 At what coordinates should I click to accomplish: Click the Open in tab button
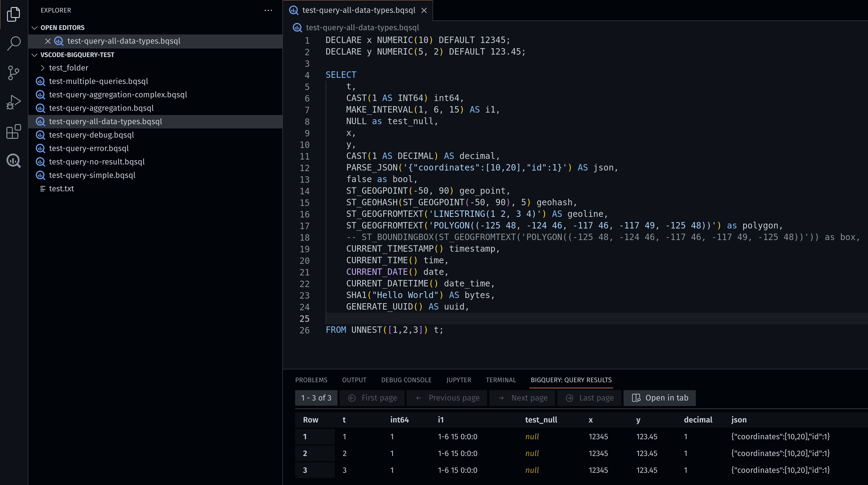pyautogui.click(x=660, y=398)
